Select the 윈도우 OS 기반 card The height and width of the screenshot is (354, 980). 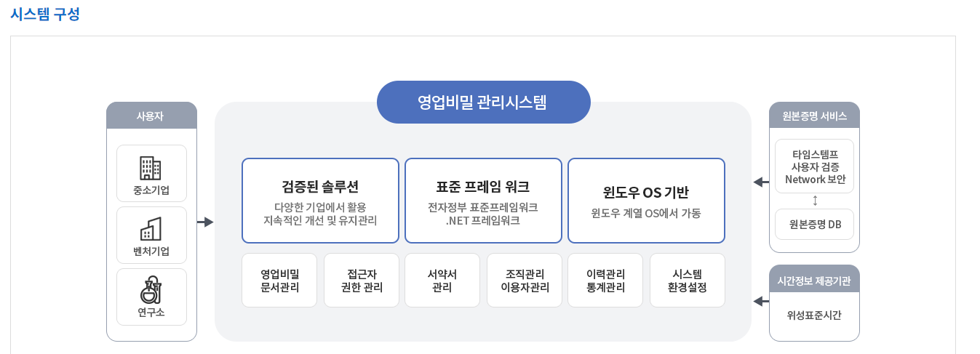click(x=646, y=201)
